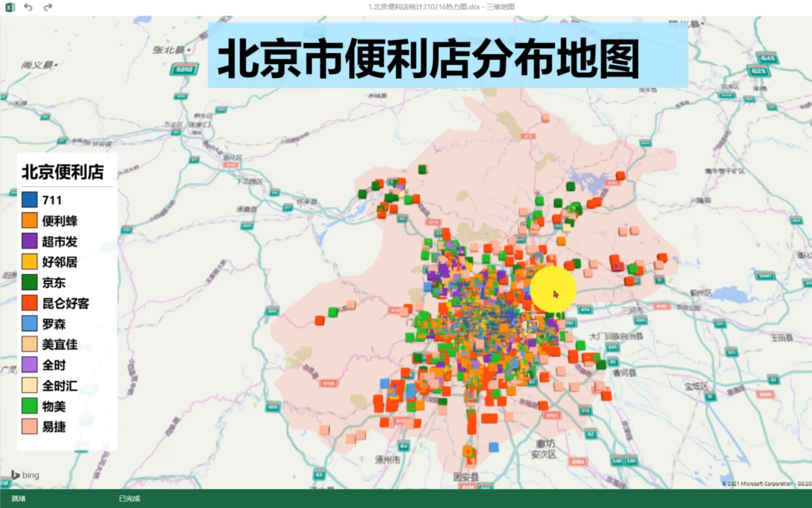Click the 好邻居 legend label
Screen dimensions: 812x508
coord(60,262)
